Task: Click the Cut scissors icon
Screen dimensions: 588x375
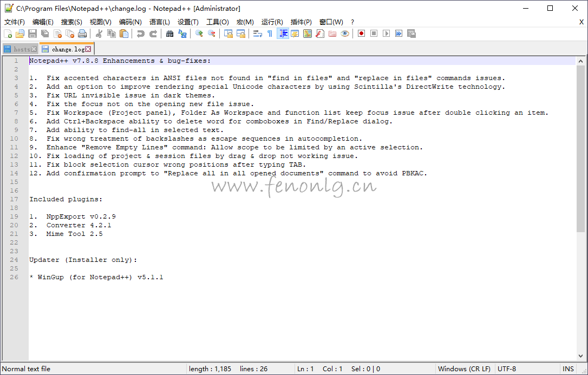Action: pos(99,34)
